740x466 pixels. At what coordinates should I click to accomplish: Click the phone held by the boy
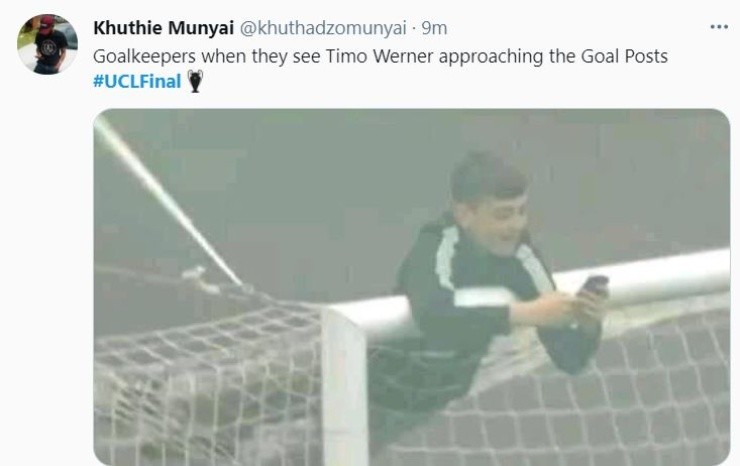coord(593,285)
